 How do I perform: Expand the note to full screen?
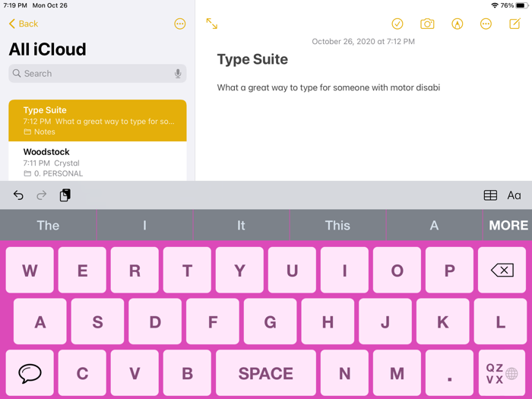point(212,24)
